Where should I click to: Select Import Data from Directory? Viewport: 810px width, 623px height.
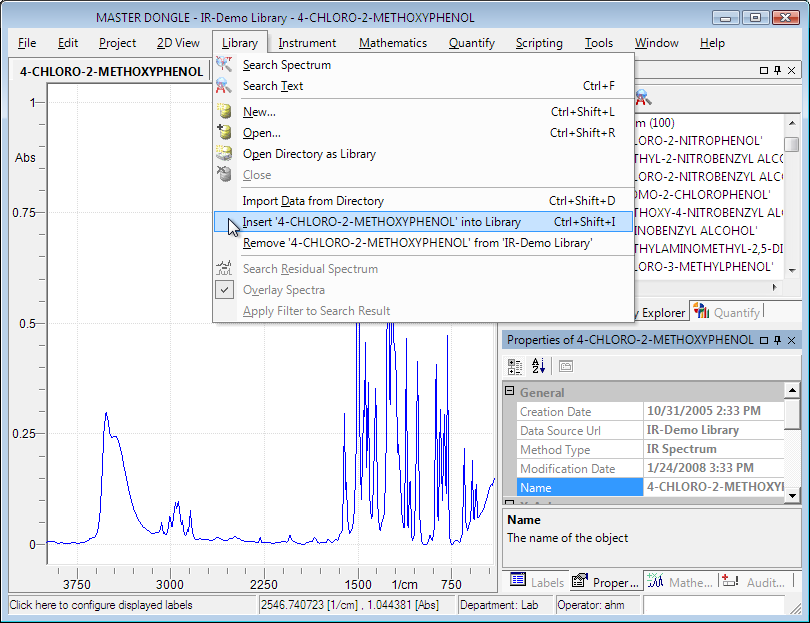tap(312, 201)
